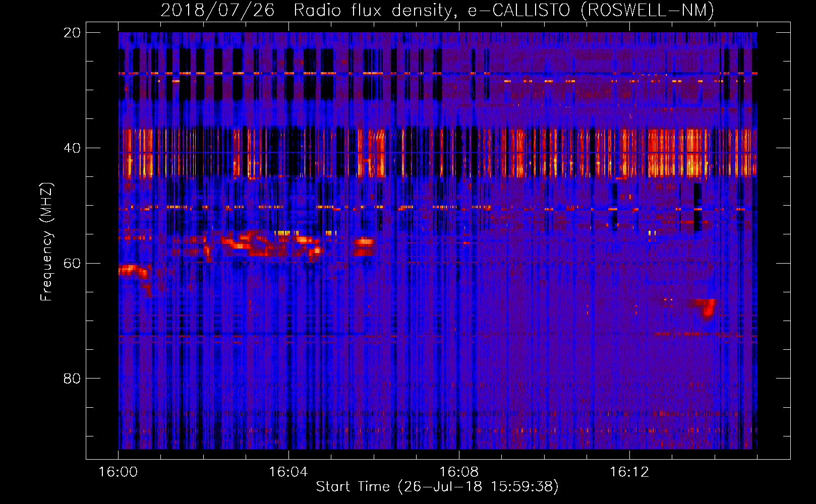Viewport: 816px width, 504px height.
Task: Click the plot title mentioning e-CALLISTO (ROSWELL-NM)
Action: tap(437, 11)
